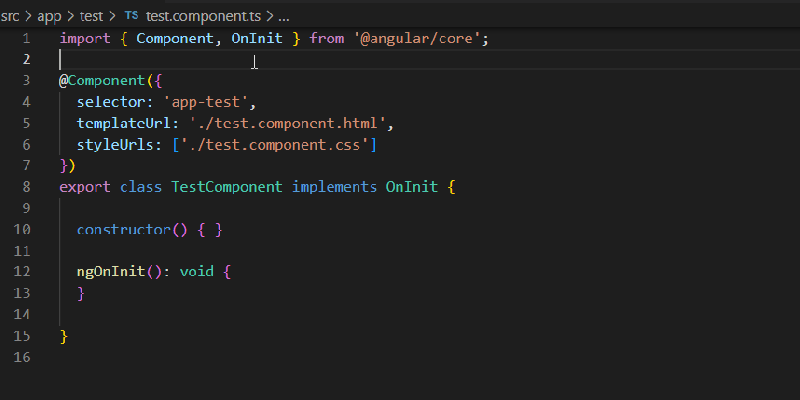Viewport: 800px width, 400px height.
Task: Click the 'selector' property name
Action: [111, 102]
